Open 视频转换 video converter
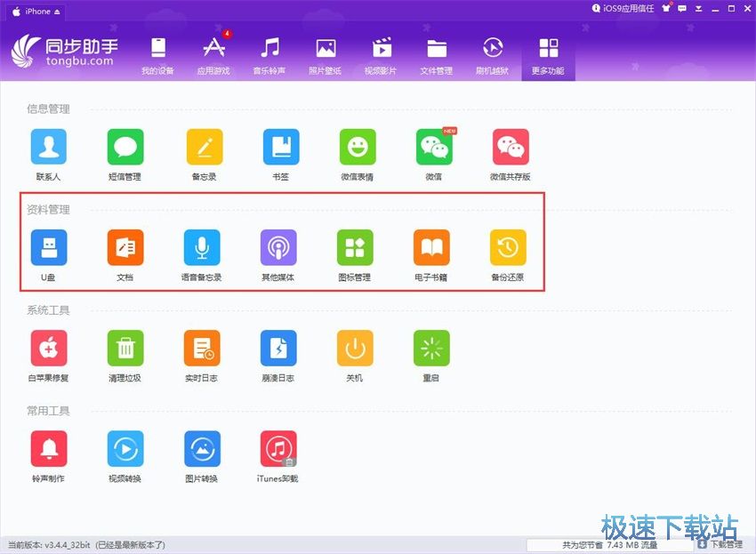Image resolution: width=756 pixels, height=554 pixels. click(x=125, y=448)
